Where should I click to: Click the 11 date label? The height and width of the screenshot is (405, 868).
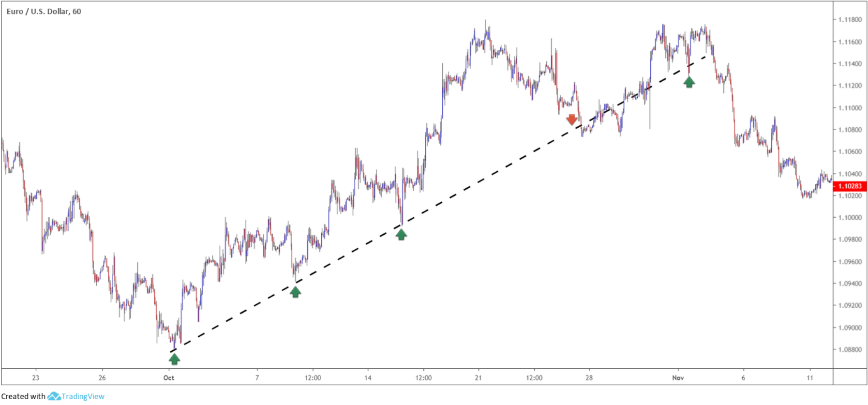pyautogui.click(x=810, y=377)
